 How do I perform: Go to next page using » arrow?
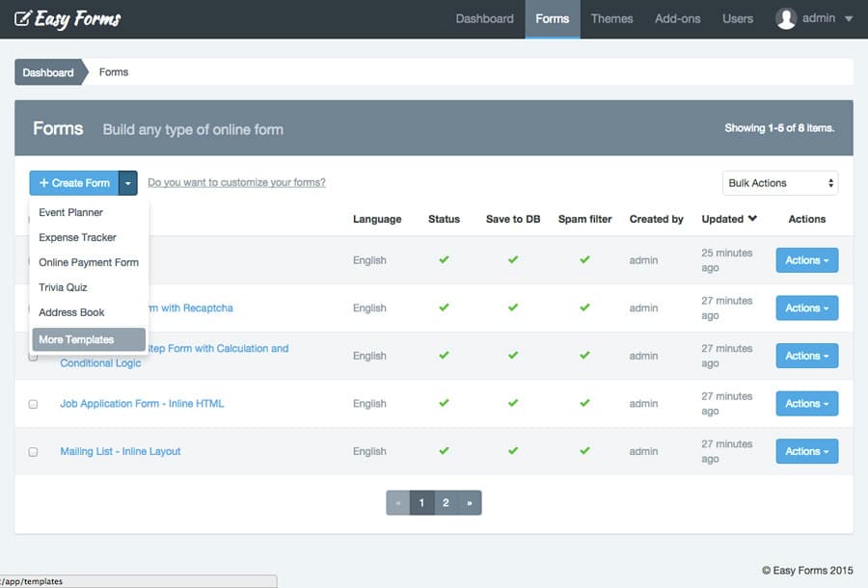click(x=469, y=502)
